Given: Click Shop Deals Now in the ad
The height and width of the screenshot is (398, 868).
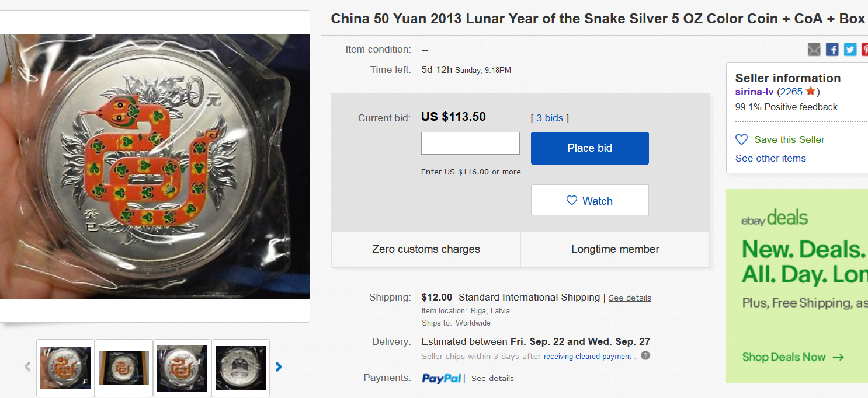Looking at the screenshot, I should pos(793,357).
